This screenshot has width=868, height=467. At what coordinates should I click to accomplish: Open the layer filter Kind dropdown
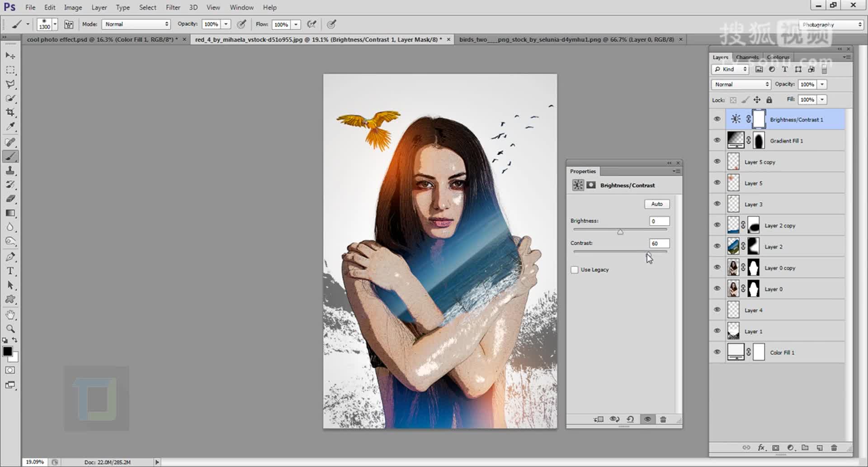coord(731,69)
